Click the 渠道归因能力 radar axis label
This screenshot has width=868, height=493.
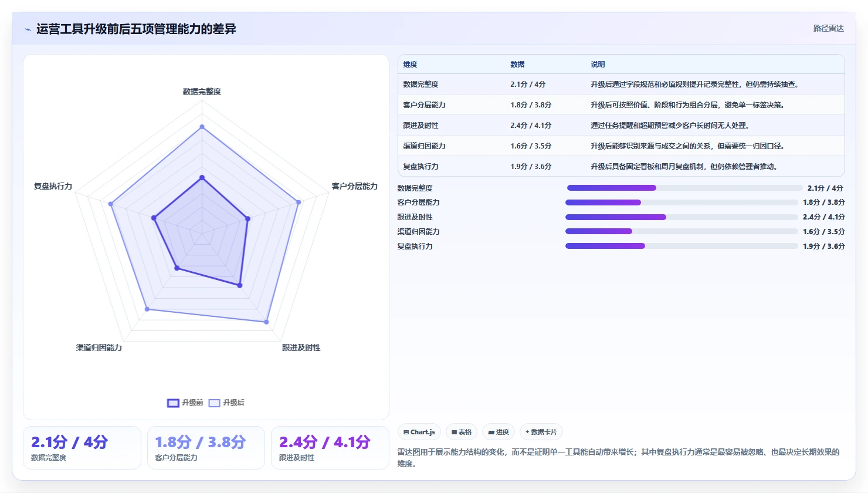pyautogui.click(x=99, y=347)
